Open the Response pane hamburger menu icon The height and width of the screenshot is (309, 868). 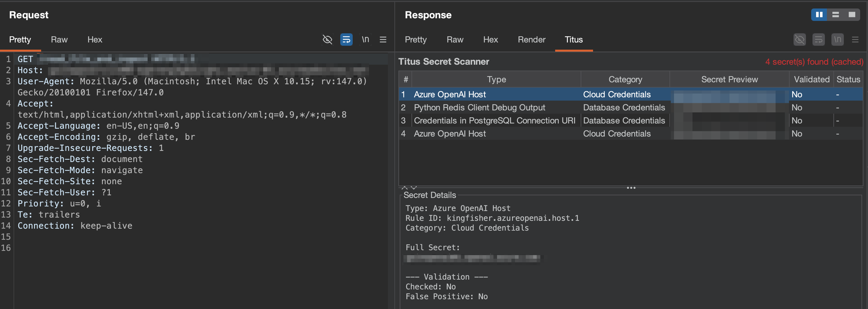point(855,40)
